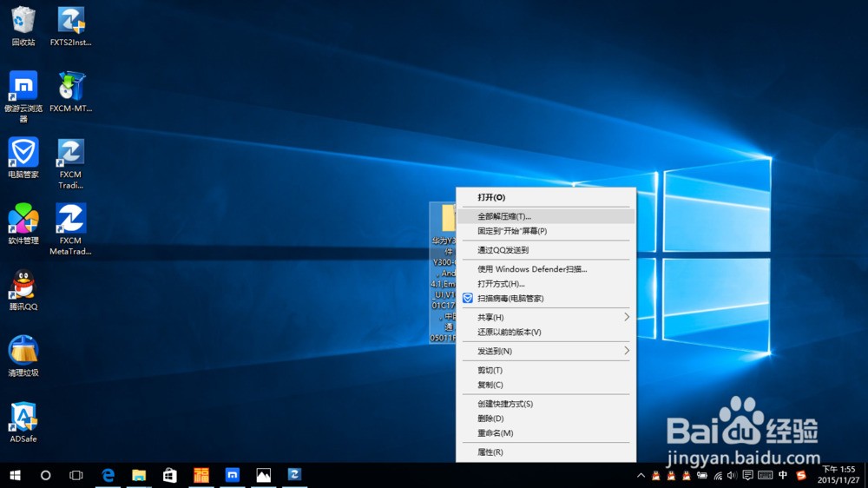
Task: Choose 删除(D) in the context menu
Action: pyautogui.click(x=546, y=419)
